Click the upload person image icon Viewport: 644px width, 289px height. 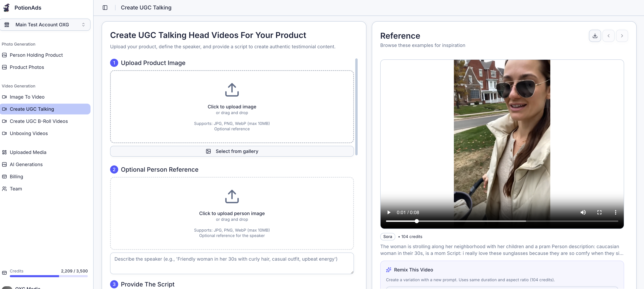[x=232, y=196]
